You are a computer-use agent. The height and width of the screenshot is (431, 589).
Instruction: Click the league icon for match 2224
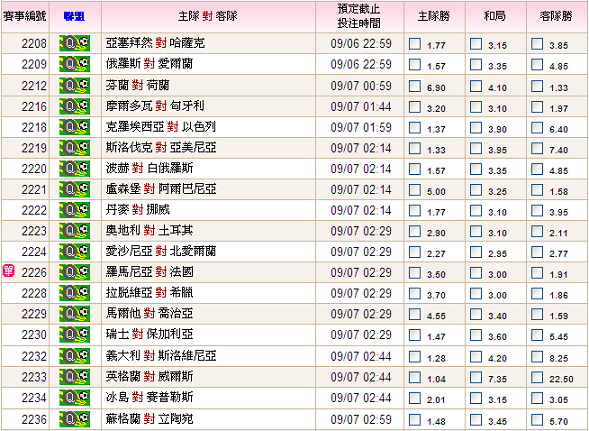tap(74, 251)
